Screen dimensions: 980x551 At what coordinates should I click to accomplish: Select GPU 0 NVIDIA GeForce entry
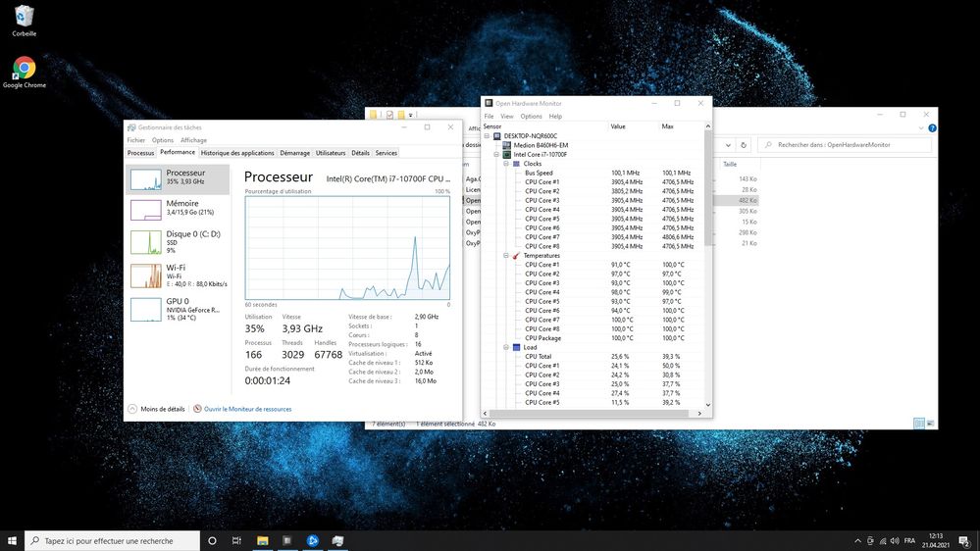(x=178, y=309)
